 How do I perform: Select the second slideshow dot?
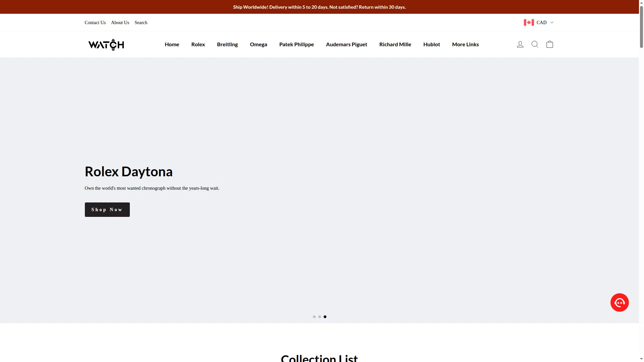[319, 317]
